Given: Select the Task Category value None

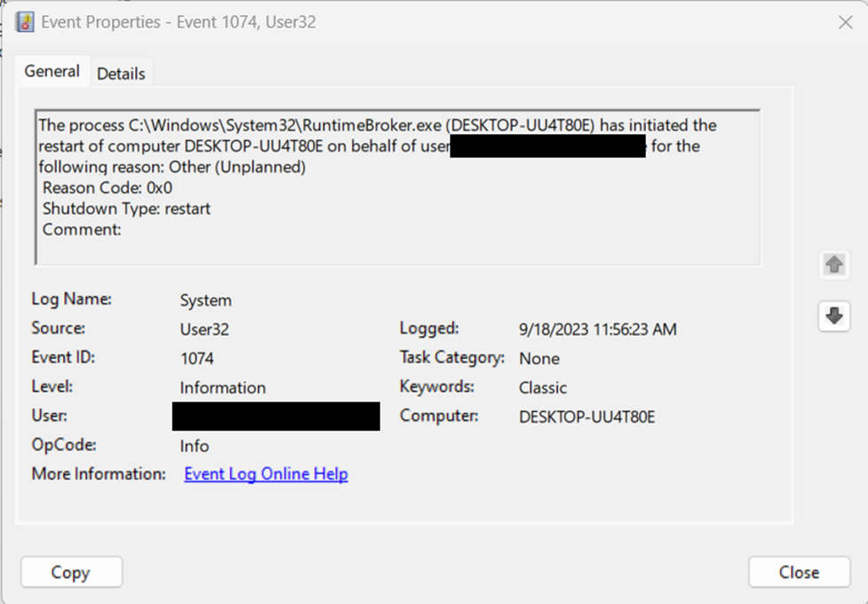Looking at the screenshot, I should [x=539, y=359].
